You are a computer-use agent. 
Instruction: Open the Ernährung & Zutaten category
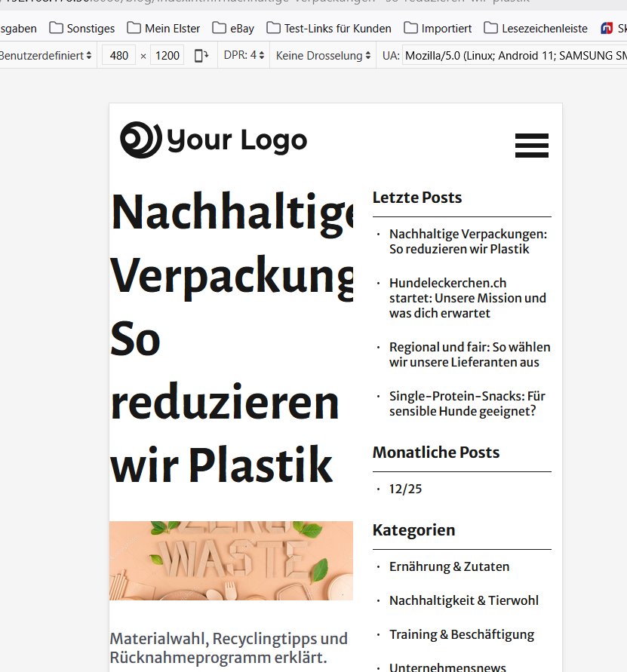(449, 566)
